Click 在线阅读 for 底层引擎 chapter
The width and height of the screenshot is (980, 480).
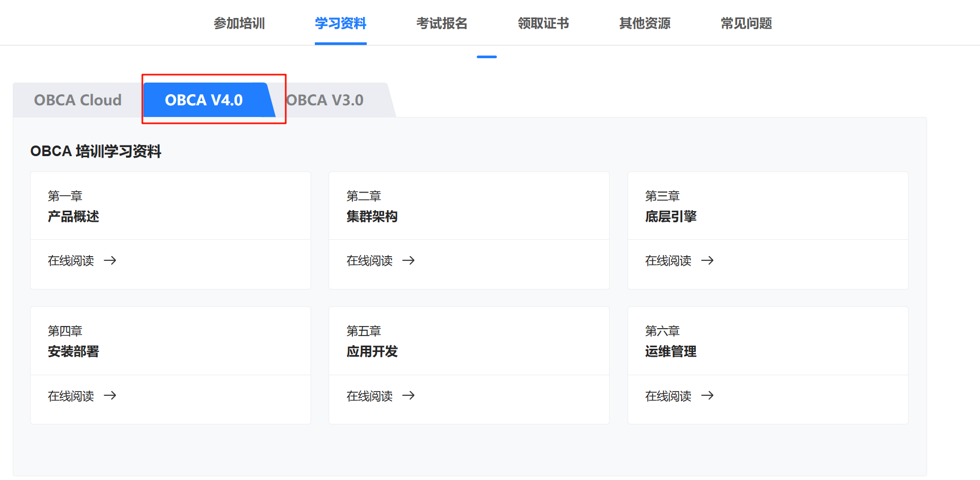668,260
